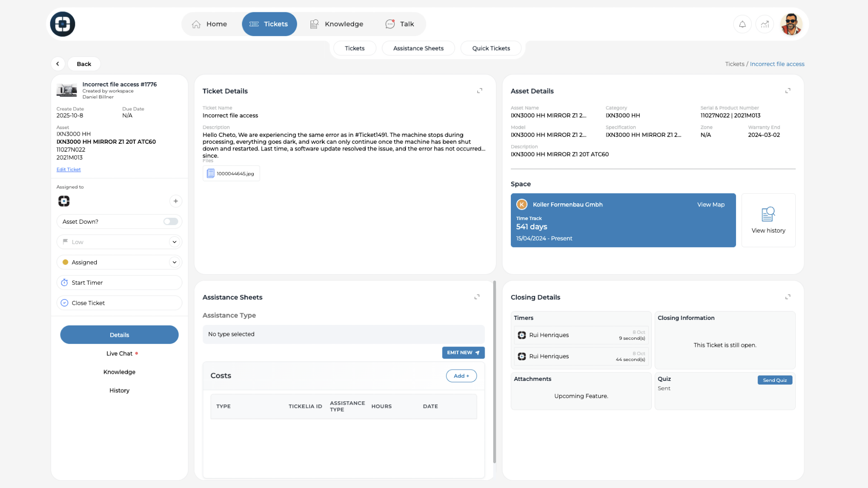Expand the Ticket Details panel

click(x=480, y=91)
